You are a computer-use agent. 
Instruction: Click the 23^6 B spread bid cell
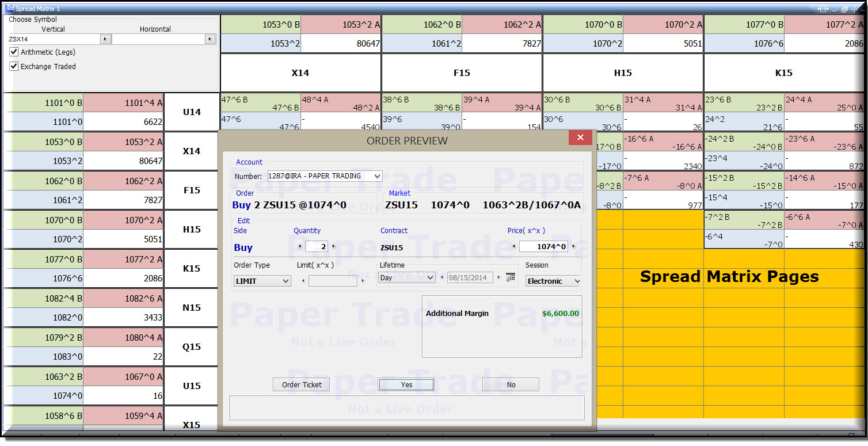point(744,103)
